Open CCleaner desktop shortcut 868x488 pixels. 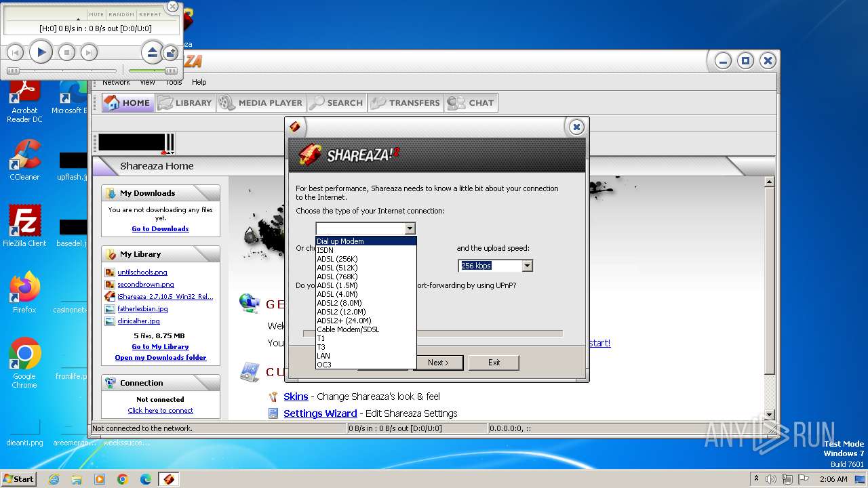(x=24, y=161)
